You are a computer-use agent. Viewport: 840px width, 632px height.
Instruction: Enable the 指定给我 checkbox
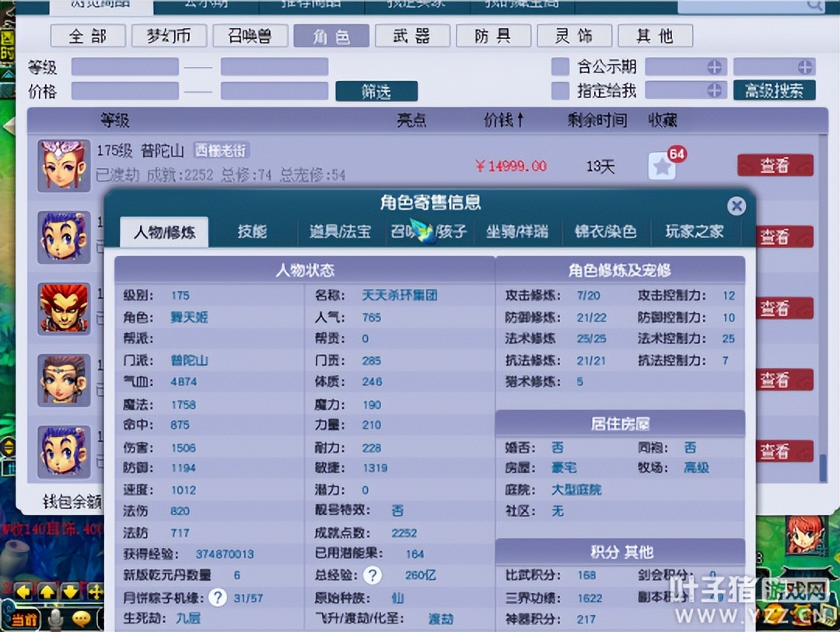560,90
